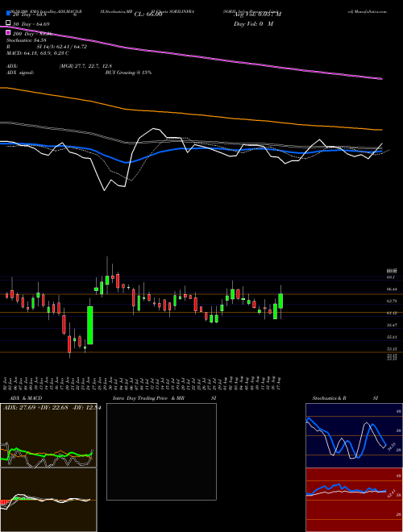Open the blue Stochastics mini chart
The height and width of the screenshot is (532, 403).
[354, 435]
